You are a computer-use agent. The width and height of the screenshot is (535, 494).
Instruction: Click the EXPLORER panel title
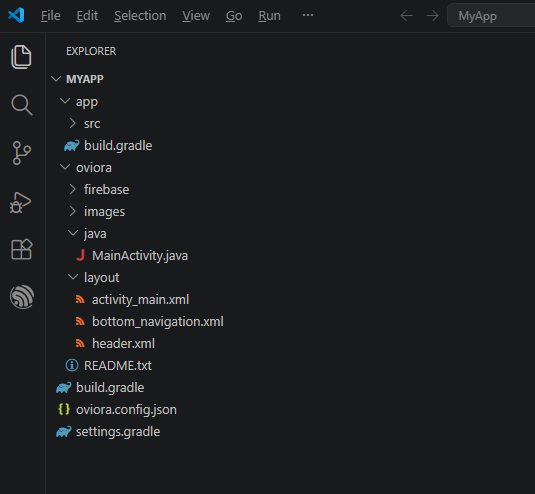91,51
